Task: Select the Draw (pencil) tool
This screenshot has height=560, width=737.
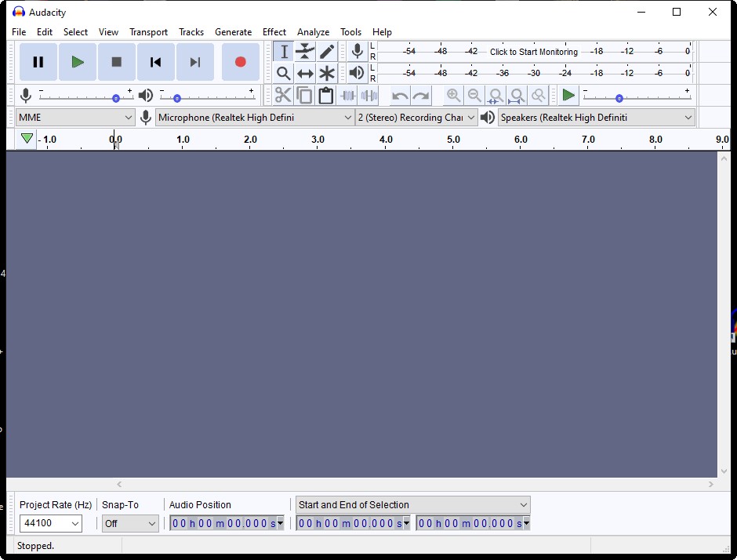Action: coord(327,52)
